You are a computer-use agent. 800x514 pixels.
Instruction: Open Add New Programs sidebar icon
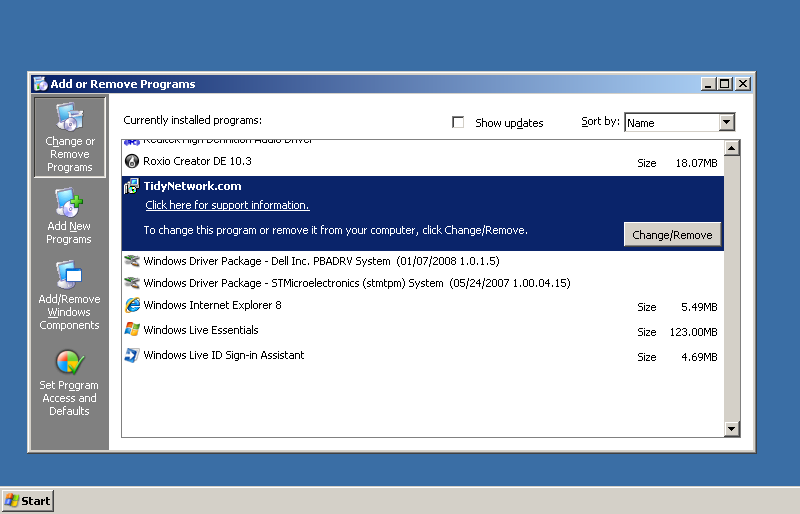(69, 203)
